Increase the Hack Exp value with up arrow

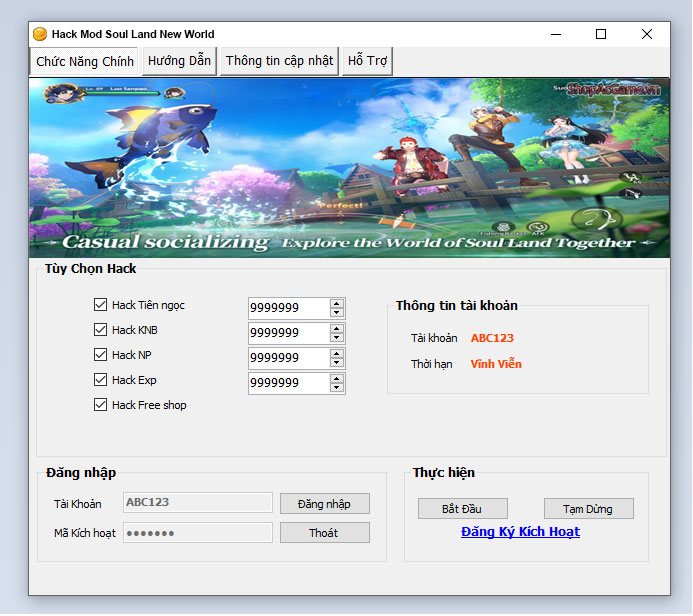(x=337, y=379)
